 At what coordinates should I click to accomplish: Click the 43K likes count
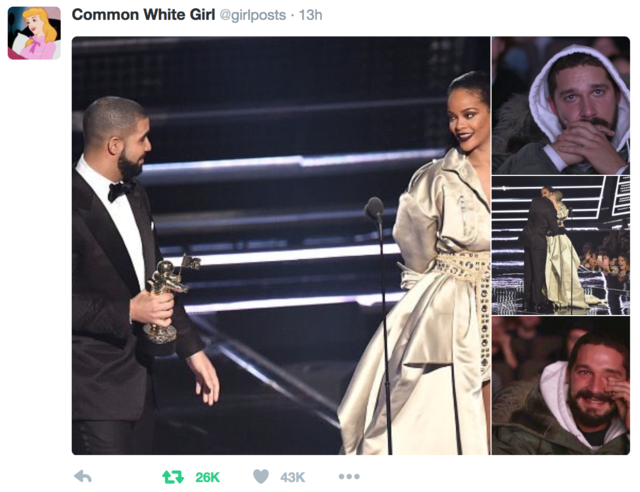292,477
